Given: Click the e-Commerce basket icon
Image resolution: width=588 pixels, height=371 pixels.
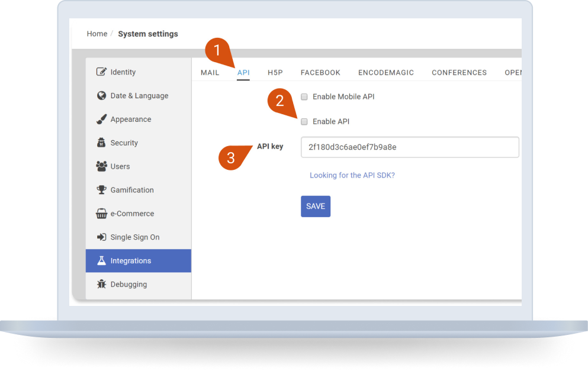Looking at the screenshot, I should pos(102,214).
